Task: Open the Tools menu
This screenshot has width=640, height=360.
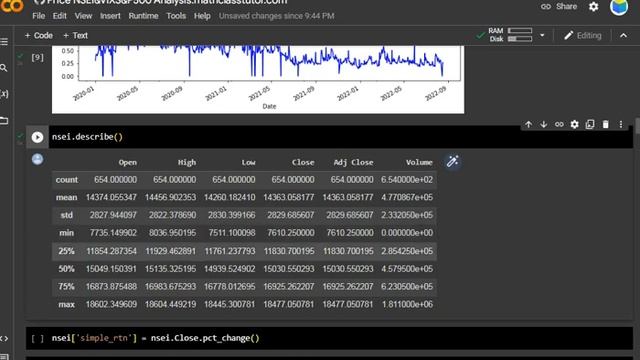Action: pos(176,16)
